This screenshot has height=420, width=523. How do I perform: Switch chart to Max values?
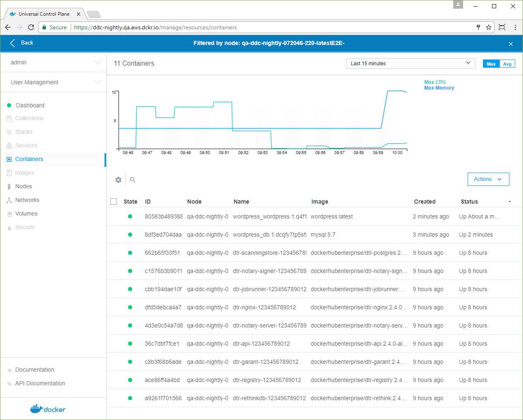pyautogui.click(x=491, y=64)
